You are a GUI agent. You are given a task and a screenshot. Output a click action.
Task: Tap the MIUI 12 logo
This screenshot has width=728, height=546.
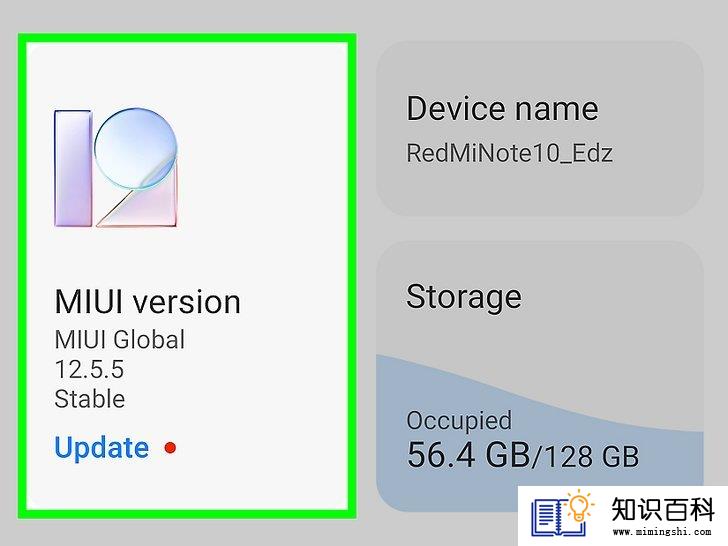[x=116, y=168]
